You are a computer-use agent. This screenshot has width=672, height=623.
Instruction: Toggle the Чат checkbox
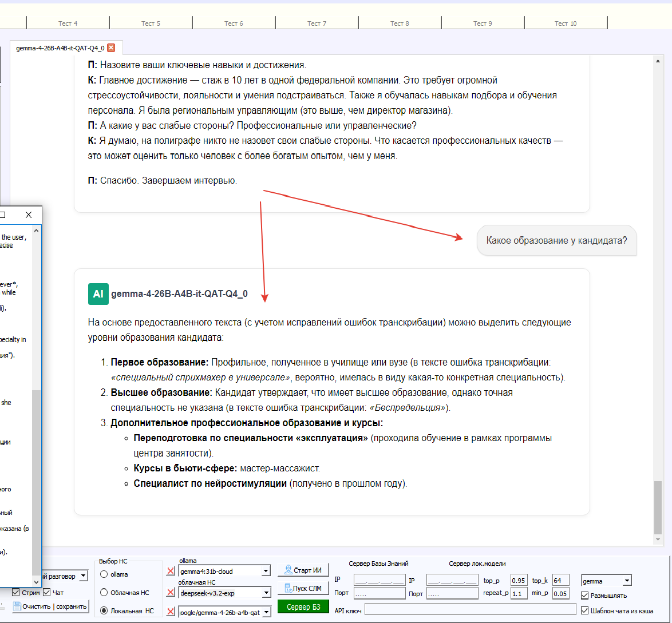pos(47,592)
